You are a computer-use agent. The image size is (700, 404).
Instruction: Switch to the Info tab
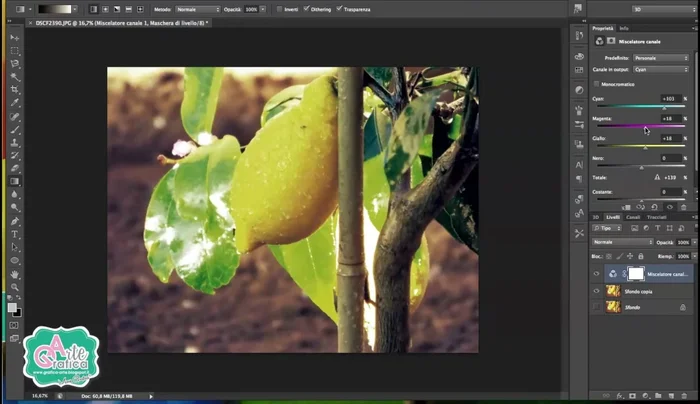click(x=624, y=28)
